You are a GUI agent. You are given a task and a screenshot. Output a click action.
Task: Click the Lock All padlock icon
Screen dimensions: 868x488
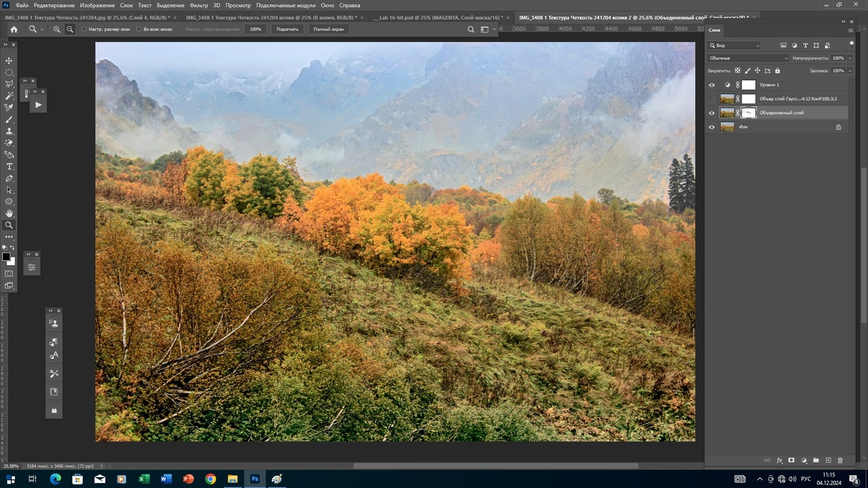pyautogui.click(x=778, y=71)
